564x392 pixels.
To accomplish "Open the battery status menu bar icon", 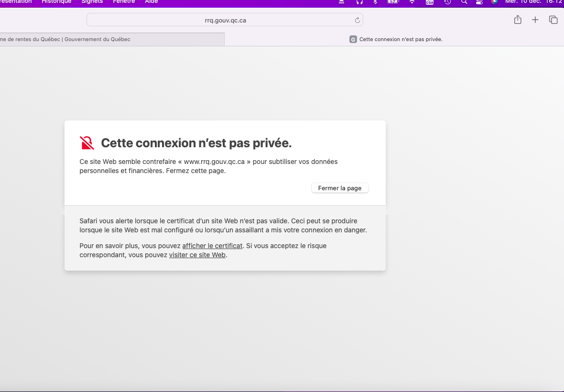I will pos(393,2).
